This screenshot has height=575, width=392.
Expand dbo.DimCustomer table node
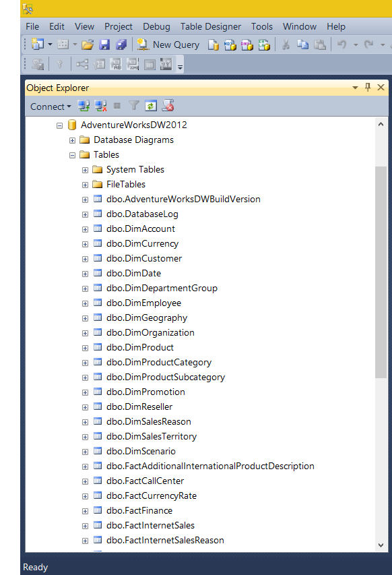[85, 259]
